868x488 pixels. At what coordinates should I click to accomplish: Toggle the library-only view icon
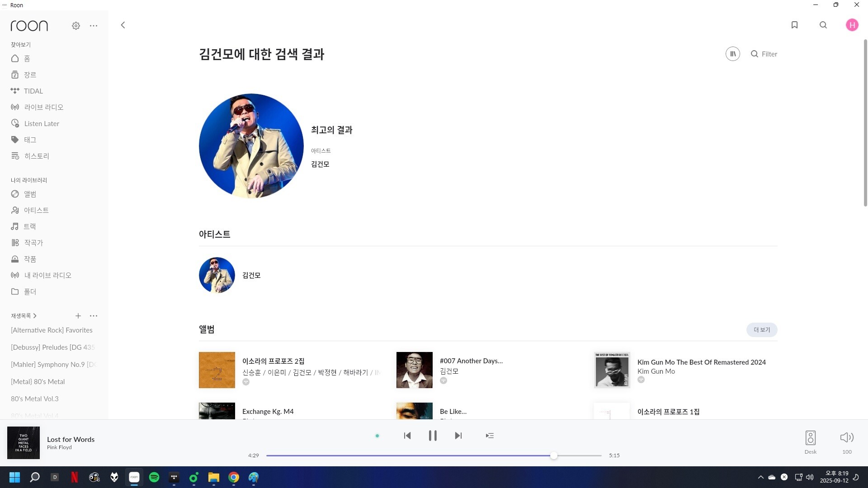point(732,54)
